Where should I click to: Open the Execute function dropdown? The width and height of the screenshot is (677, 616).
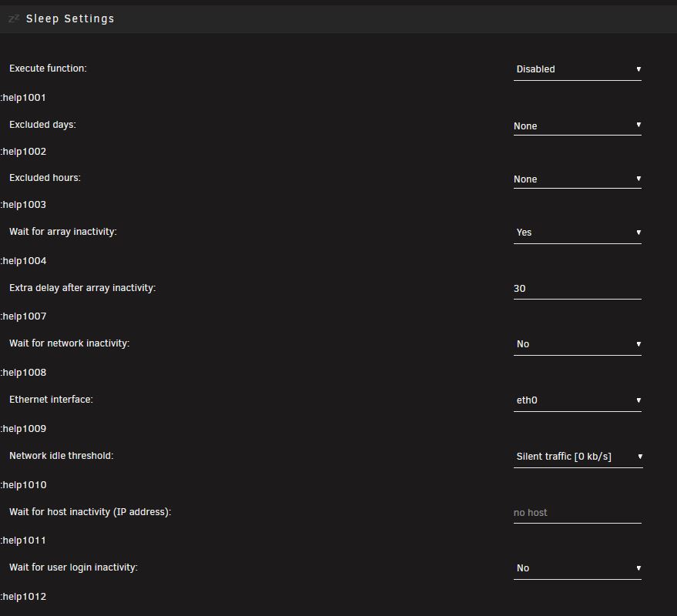578,69
